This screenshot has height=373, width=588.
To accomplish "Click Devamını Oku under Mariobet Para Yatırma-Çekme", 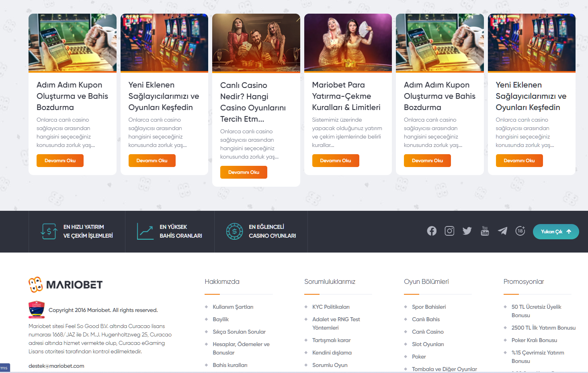I will point(335,161).
